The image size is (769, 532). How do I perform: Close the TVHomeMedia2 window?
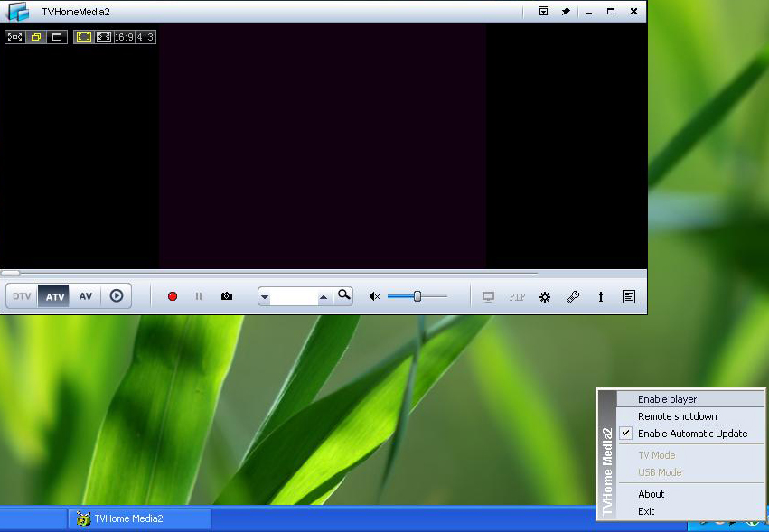(633, 11)
